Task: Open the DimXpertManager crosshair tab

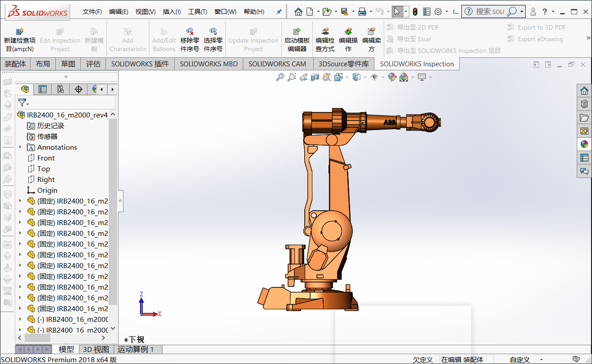Action: tap(78, 89)
